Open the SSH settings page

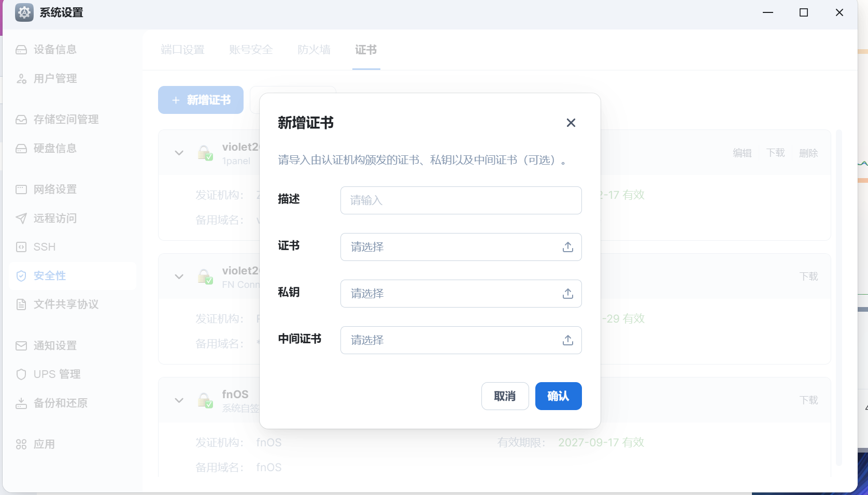pyautogui.click(x=45, y=247)
